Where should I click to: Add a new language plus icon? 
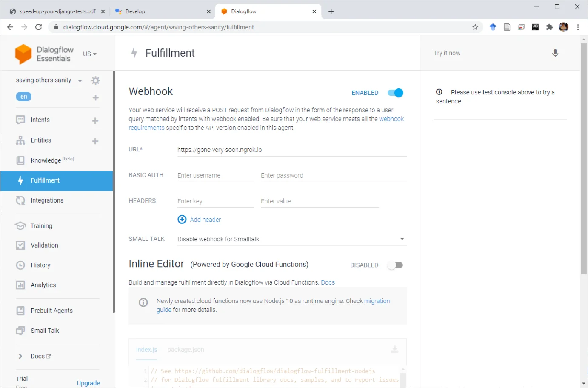pos(96,98)
